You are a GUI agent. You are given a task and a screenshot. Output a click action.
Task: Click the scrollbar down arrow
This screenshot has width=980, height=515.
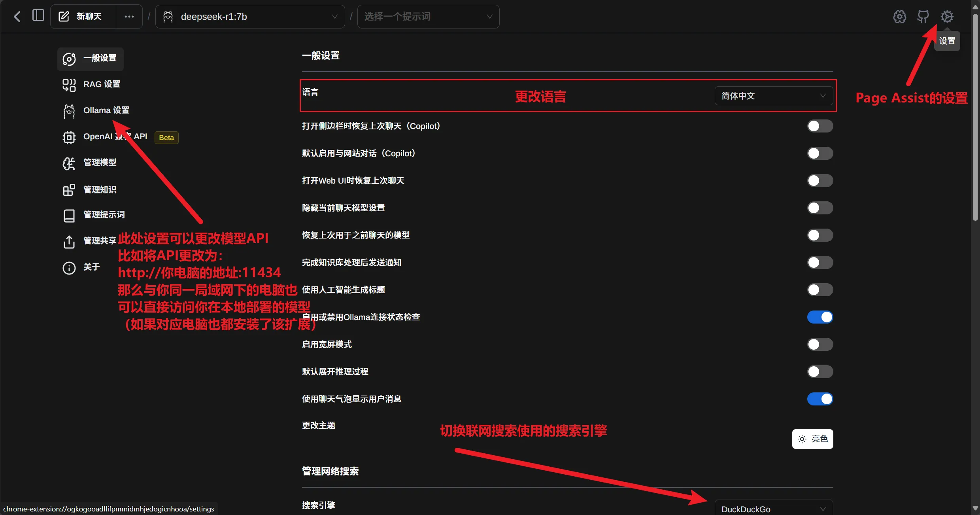[x=975, y=508]
